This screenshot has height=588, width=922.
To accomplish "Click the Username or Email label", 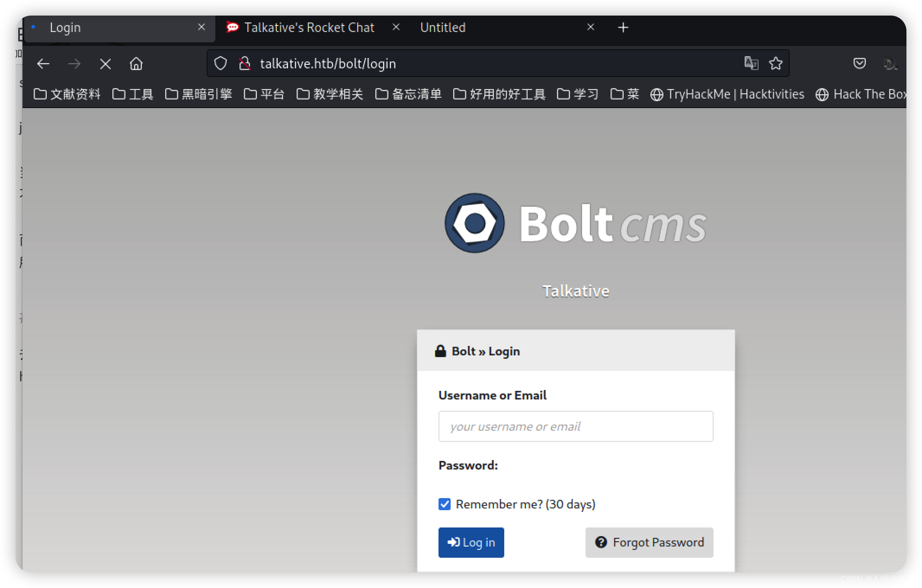I will click(x=493, y=395).
